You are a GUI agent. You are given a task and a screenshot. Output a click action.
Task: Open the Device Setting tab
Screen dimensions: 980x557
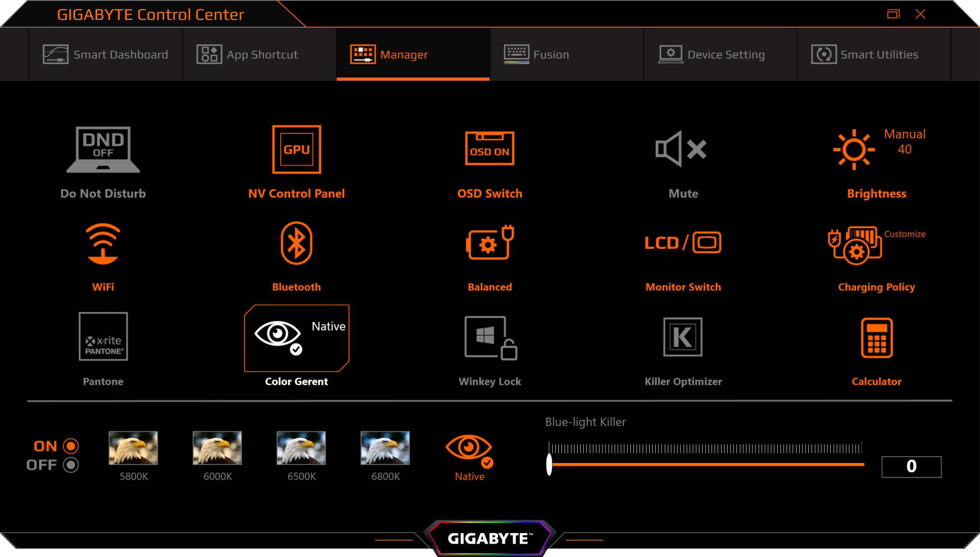pos(712,55)
